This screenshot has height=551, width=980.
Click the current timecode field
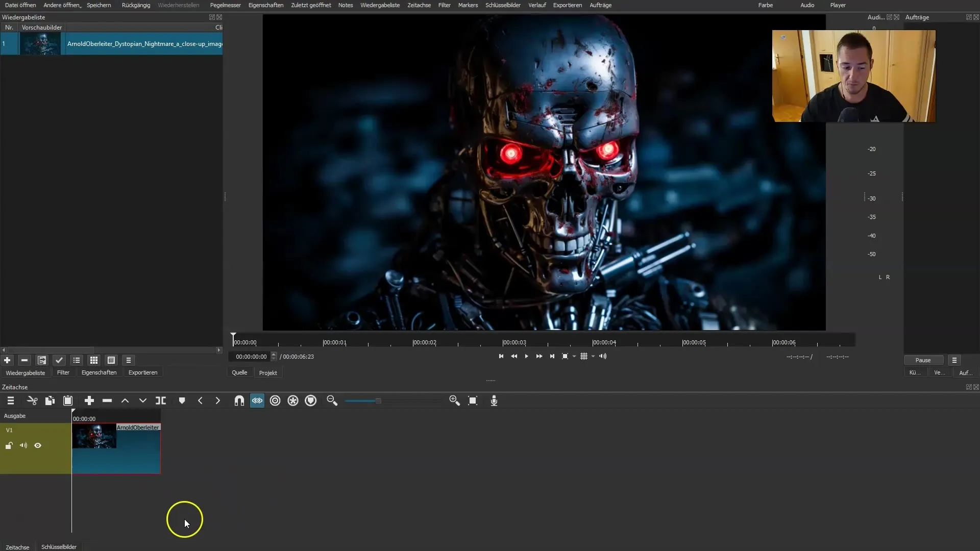tap(251, 357)
